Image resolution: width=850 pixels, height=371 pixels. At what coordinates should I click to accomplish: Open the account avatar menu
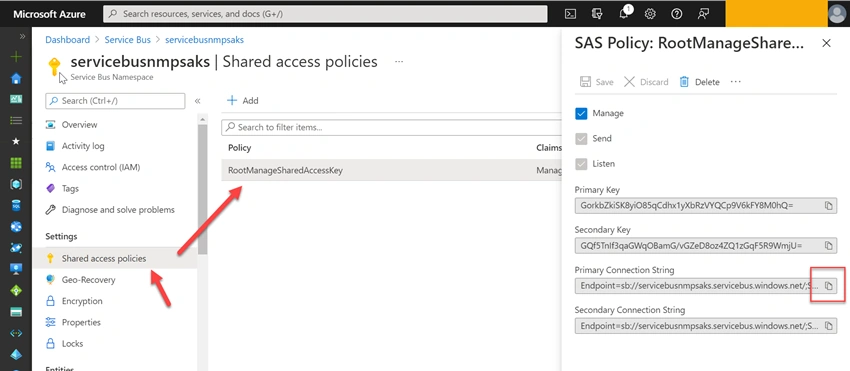(838, 13)
